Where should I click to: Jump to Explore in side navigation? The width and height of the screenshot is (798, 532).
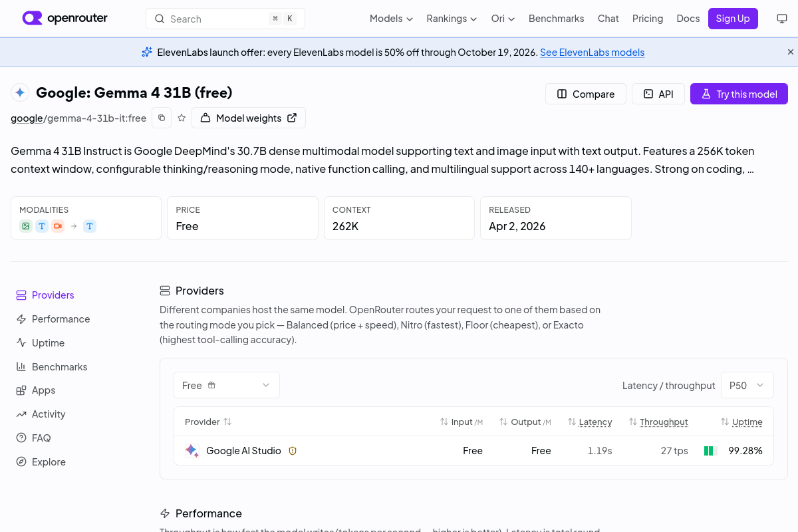(x=41, y=462)
